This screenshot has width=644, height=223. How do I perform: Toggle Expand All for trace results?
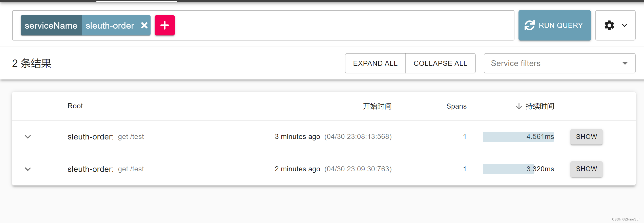pos(375,63)
